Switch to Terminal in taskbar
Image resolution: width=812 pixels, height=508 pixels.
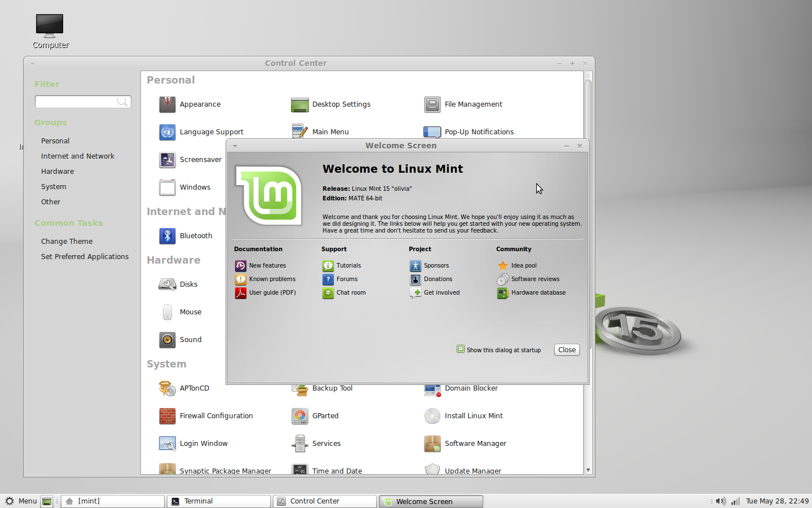click(x=219, y=501)
